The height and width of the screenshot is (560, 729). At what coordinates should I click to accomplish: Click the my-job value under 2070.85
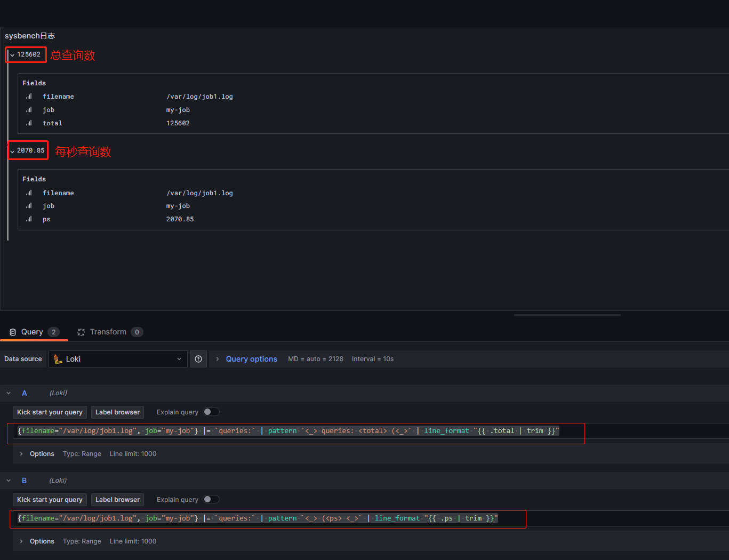tap(178, 206)
